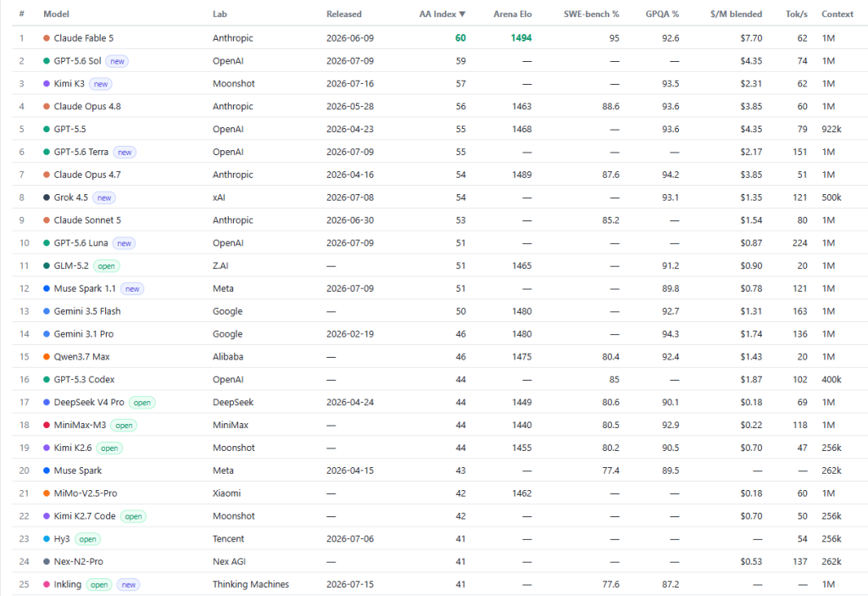Viewport: 868px width, 596px height.
Task: Click the new badge beside GPT-5.6 Luna
Action: click(124, 243)
